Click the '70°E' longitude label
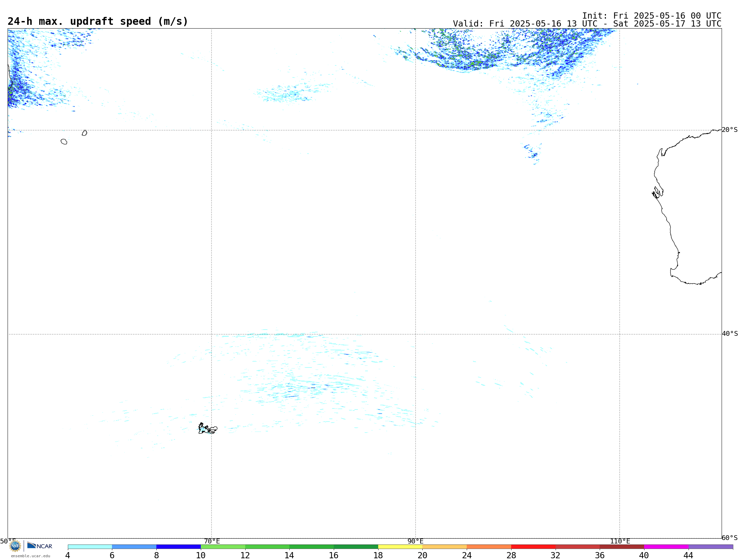The height and width of the screenshot is (560, 744). pos(212,541)
